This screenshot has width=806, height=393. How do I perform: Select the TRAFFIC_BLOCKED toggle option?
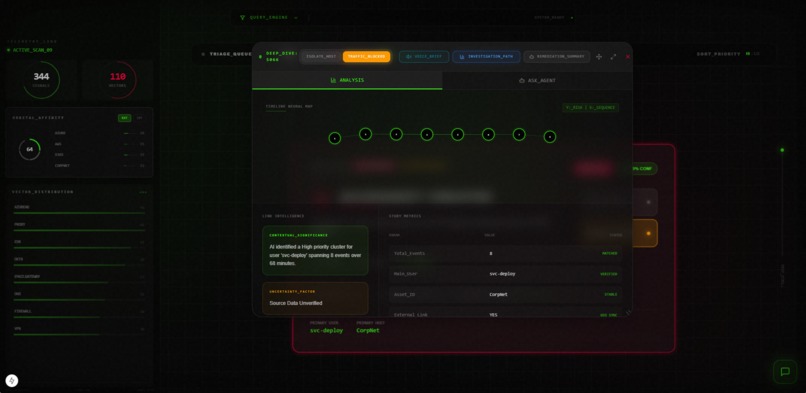pos(367,57)
